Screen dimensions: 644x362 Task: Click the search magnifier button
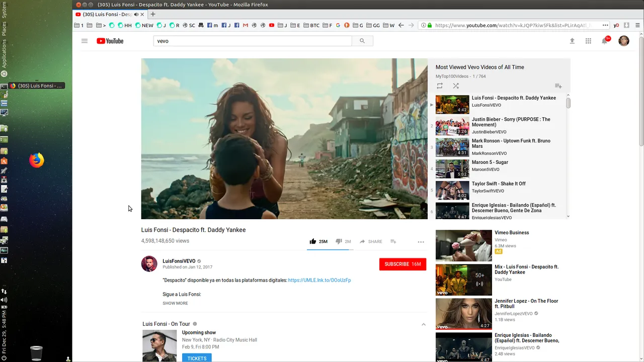click(x=362, y=41)
